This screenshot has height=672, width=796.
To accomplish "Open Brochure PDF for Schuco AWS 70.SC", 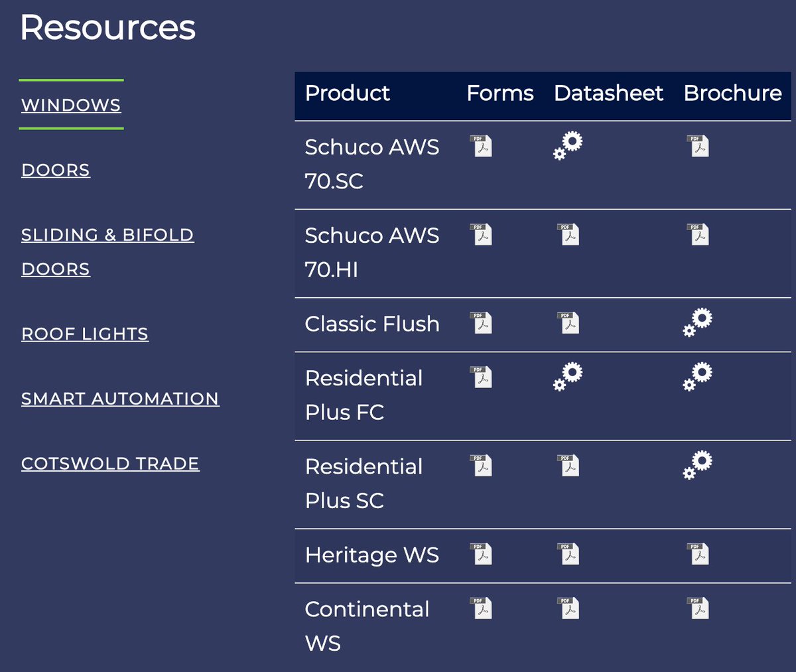I will tap(698, 146).
